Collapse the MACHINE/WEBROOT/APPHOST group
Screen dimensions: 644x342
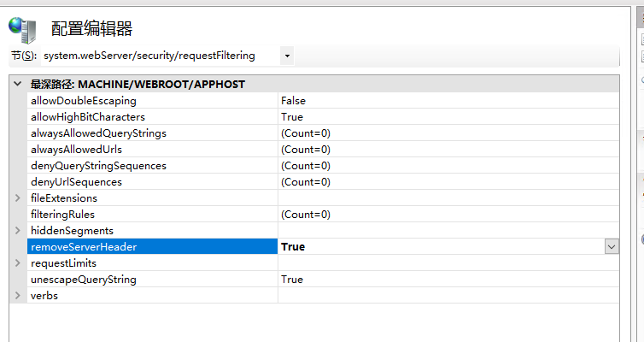click(18, 85)
